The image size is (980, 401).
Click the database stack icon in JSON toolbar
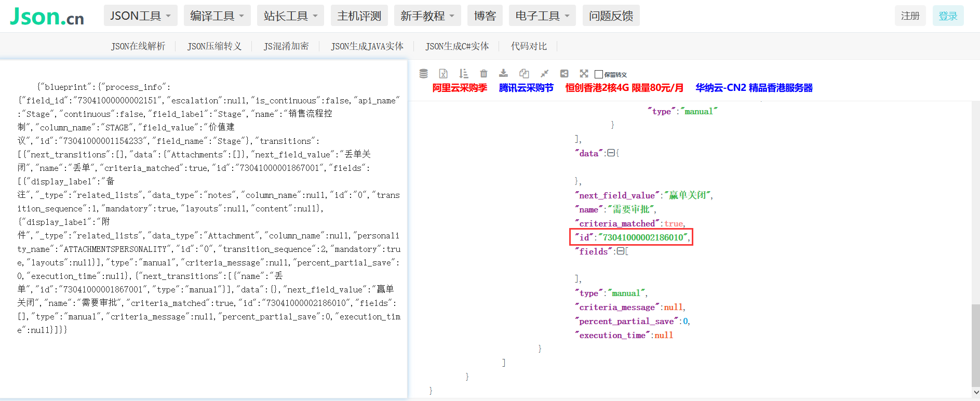[423, 74]
